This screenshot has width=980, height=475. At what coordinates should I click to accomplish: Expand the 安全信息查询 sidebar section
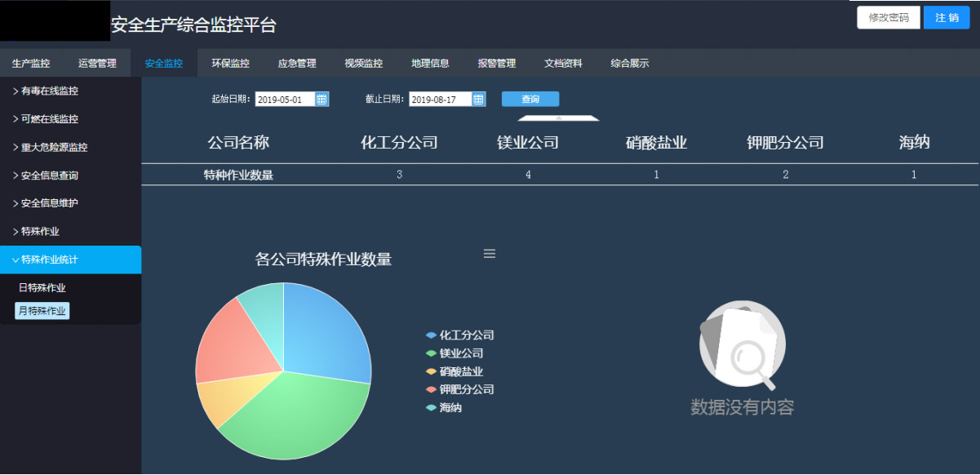click(49, 175)
